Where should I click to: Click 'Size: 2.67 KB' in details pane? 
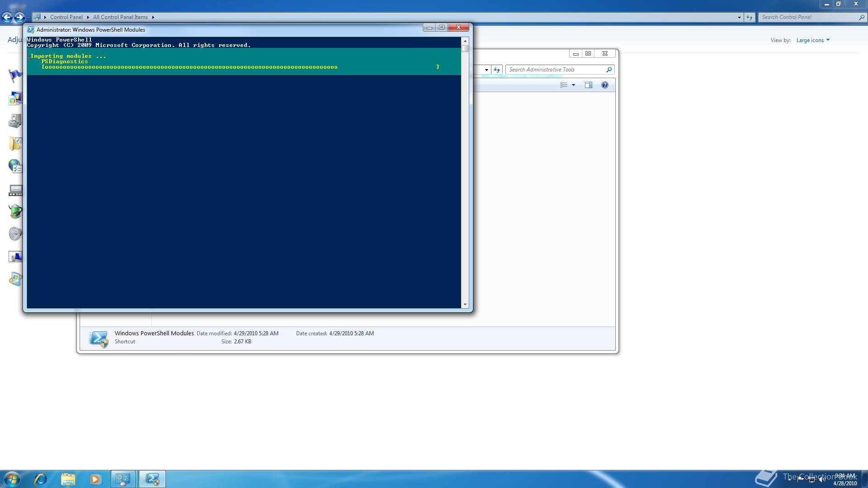(236, 342)
